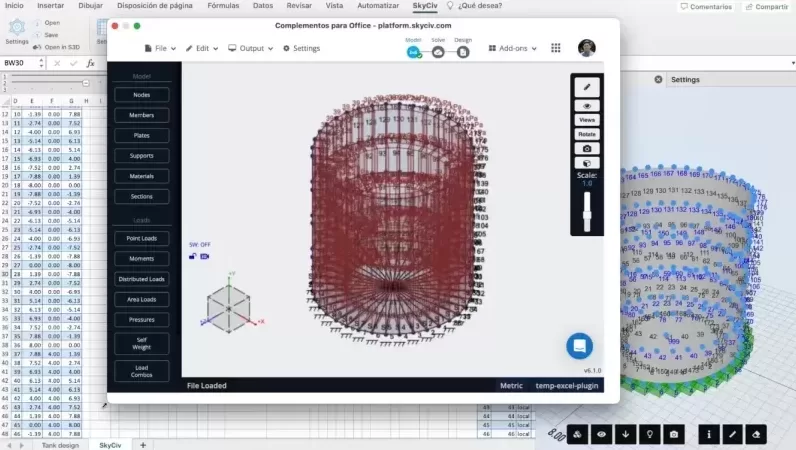796x450 pixels.
Task: Open the Area Loads panel
Action: pos(142,299)
